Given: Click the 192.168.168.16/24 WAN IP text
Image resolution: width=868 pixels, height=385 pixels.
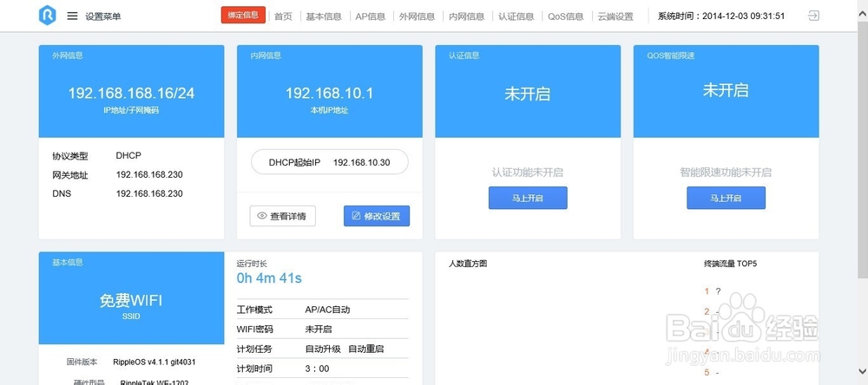Looking at the screenshot, I should tap(131, 94).
